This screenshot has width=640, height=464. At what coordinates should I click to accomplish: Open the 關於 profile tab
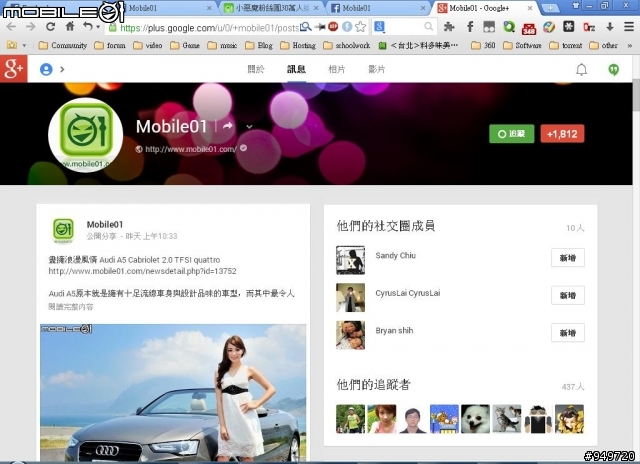pos(256,69)
